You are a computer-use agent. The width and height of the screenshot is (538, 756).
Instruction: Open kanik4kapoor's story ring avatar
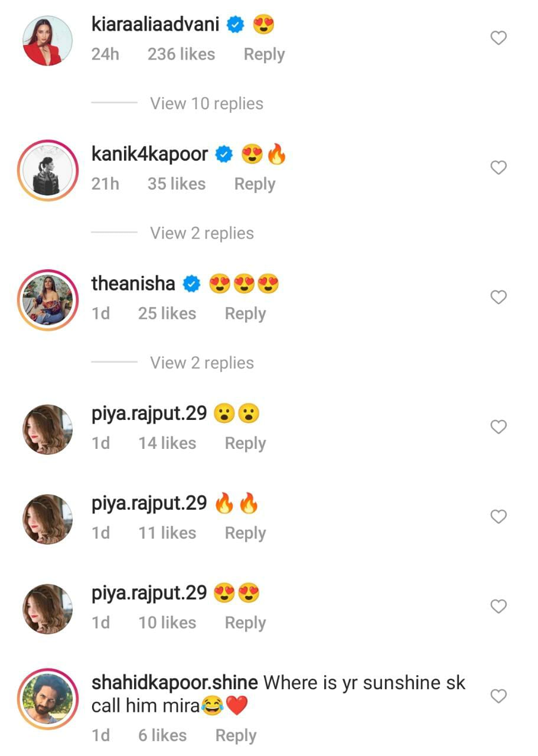point(47,170)
